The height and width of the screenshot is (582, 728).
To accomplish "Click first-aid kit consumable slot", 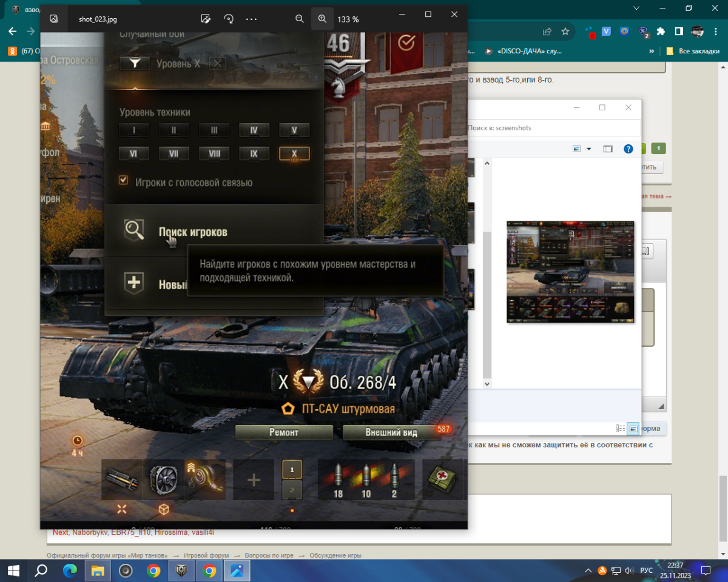I will 442,478.
